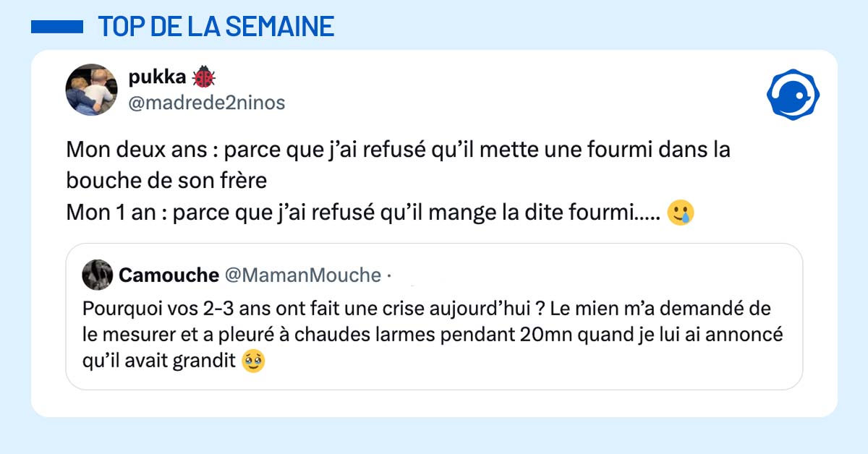The image size is (868, 454).
Task: Open the @madrede2ninos handle
Action: pos(206,103)
